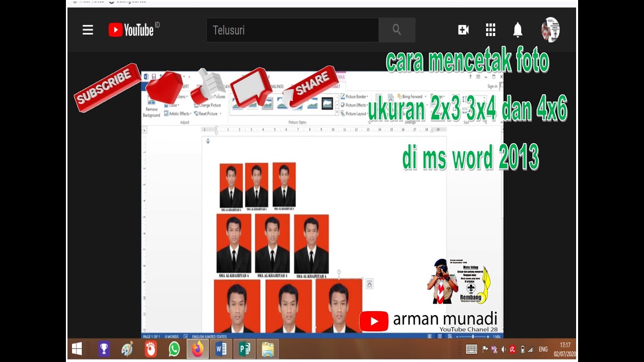Open Publisher from the taskbar
This screenshot has width=644, height=362.
point(245,349)
